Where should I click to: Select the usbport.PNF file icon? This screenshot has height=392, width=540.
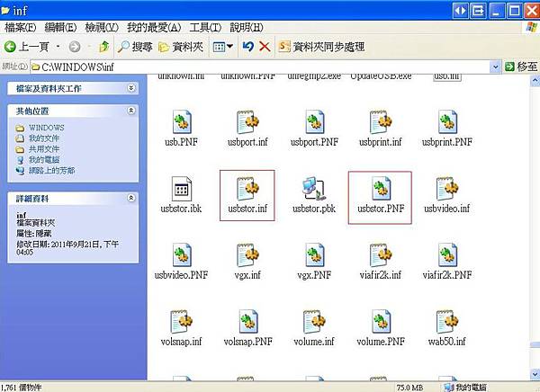(x=314, y=122)
